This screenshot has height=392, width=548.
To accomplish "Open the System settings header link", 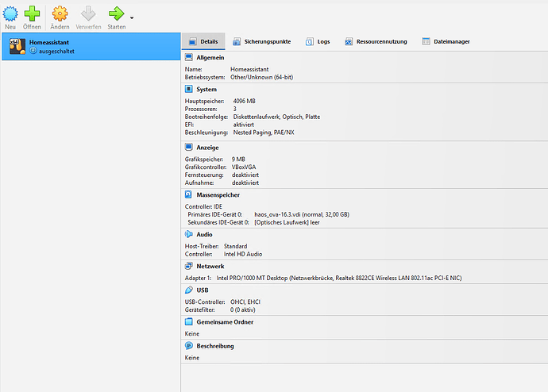I will point(206,90).
